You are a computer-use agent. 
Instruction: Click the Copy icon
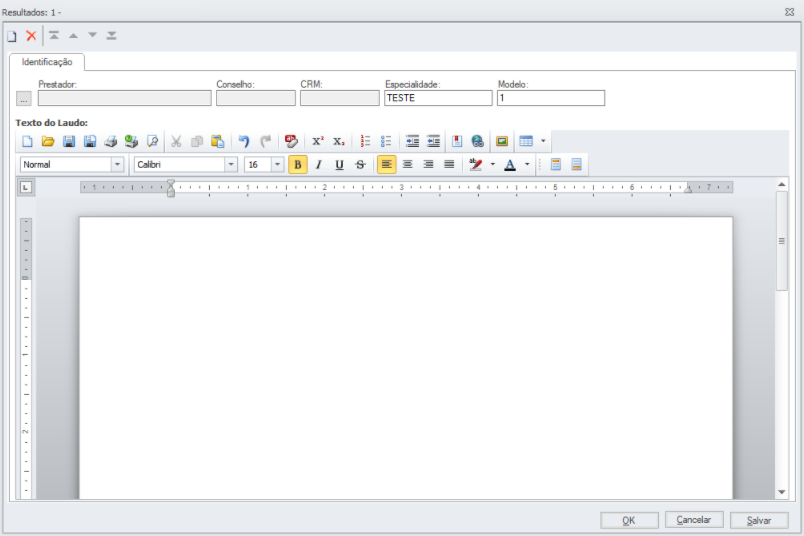[197, 141]
